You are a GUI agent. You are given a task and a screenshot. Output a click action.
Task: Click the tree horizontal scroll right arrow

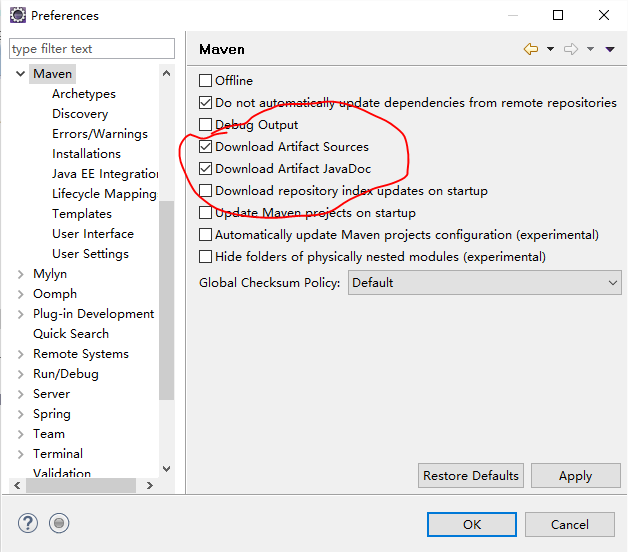(x=150, y=486)
